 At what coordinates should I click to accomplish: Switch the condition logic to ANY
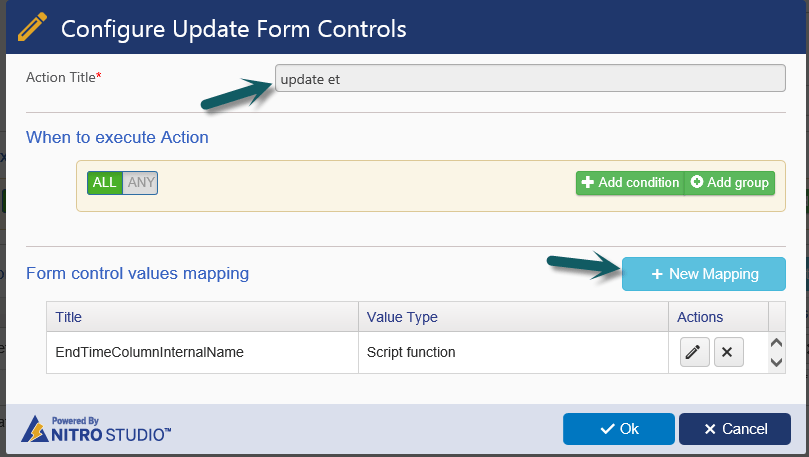coord(140,183)
